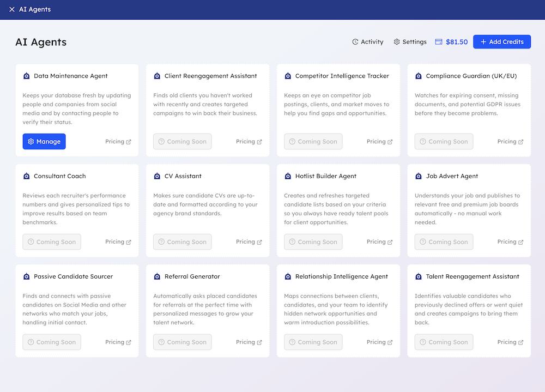Open Pricing external link for CV Assistant
The image size is (545, 392).
[249, 242]
